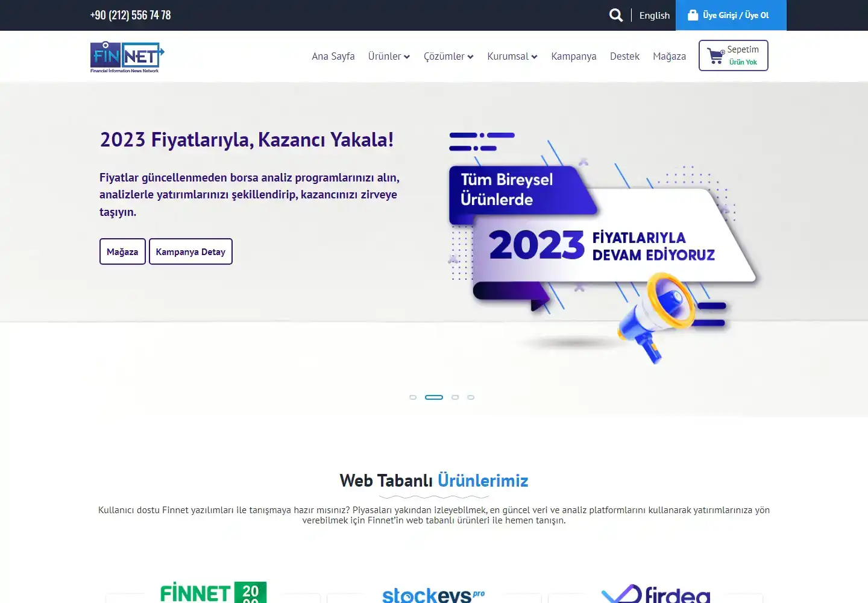Click the 'Web Tabanlı Ürünlerimiz' heading

434,481
